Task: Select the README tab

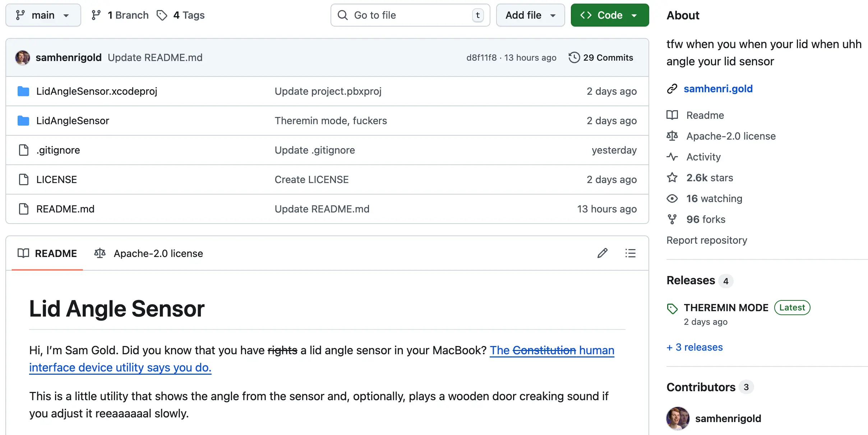Action: pos(47,253)
